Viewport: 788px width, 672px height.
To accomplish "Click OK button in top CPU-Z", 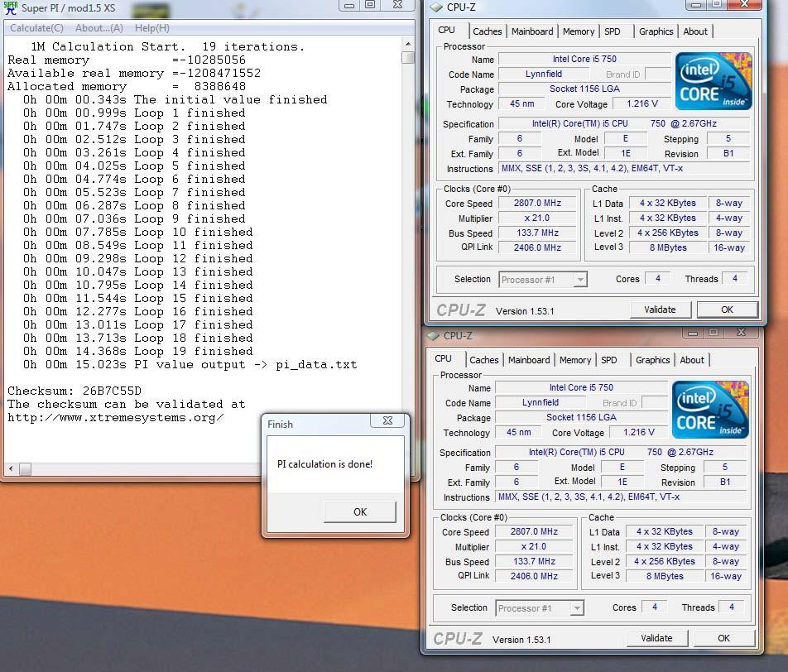I will point(727,310).
